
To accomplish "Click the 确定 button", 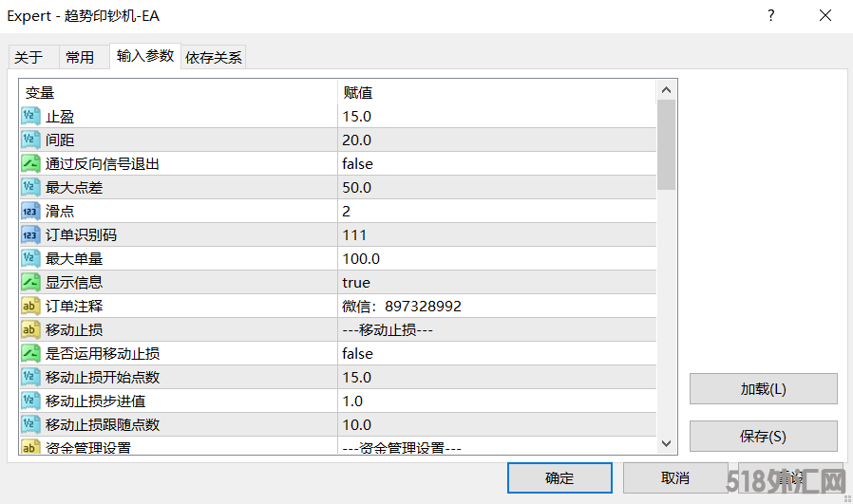I will pyautogui.click(x=559, y=478).
